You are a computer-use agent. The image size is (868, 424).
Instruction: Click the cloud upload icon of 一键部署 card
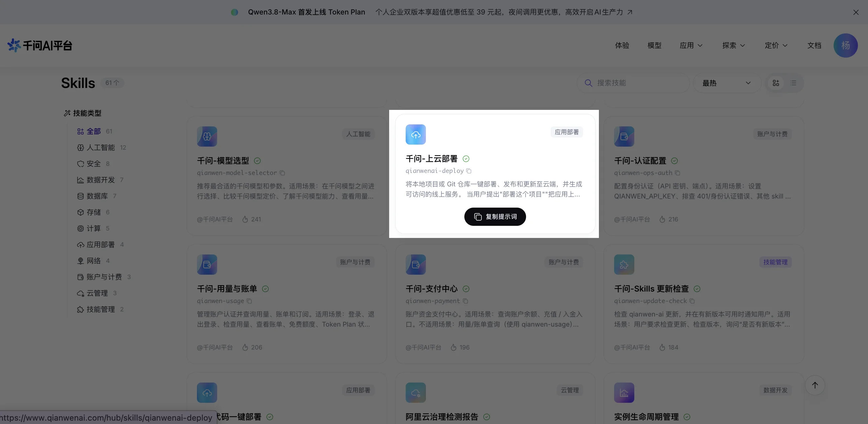tap(207, 393)
